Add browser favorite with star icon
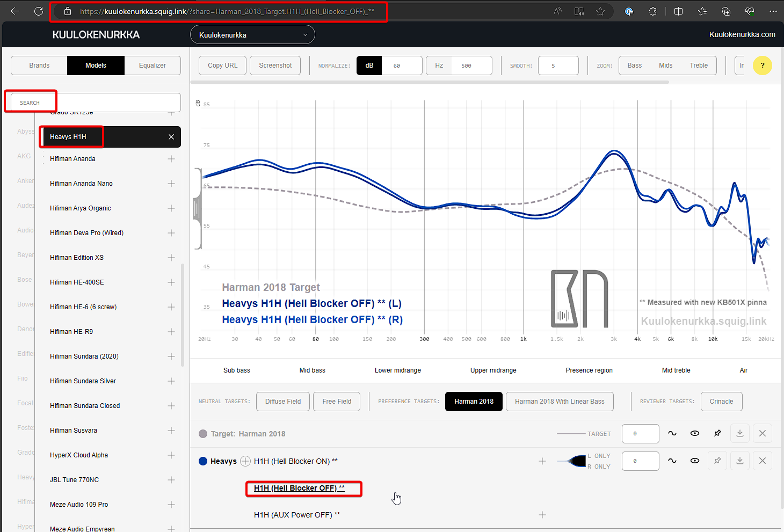 pyautogui.click(x=600, y=11)
